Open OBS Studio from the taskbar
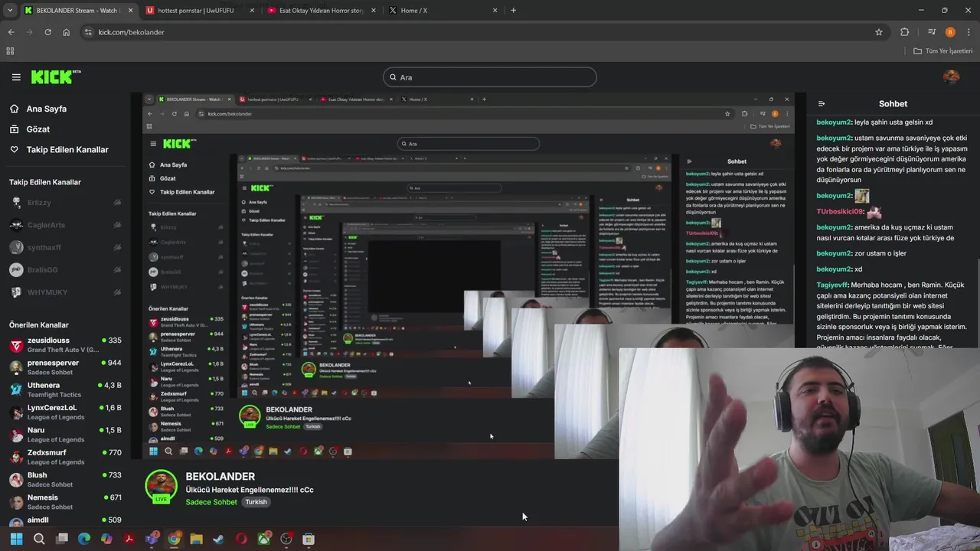 pyautogui.click(x=286, y=539)
